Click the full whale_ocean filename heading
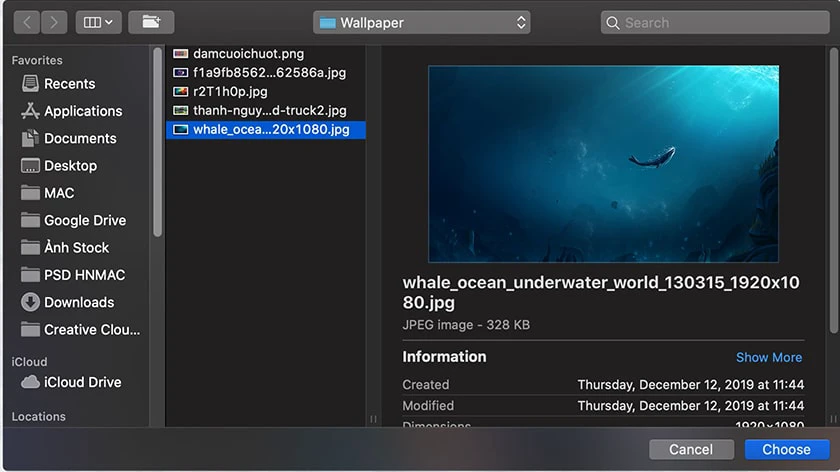 pyautogui.click(x=601, y=292)
